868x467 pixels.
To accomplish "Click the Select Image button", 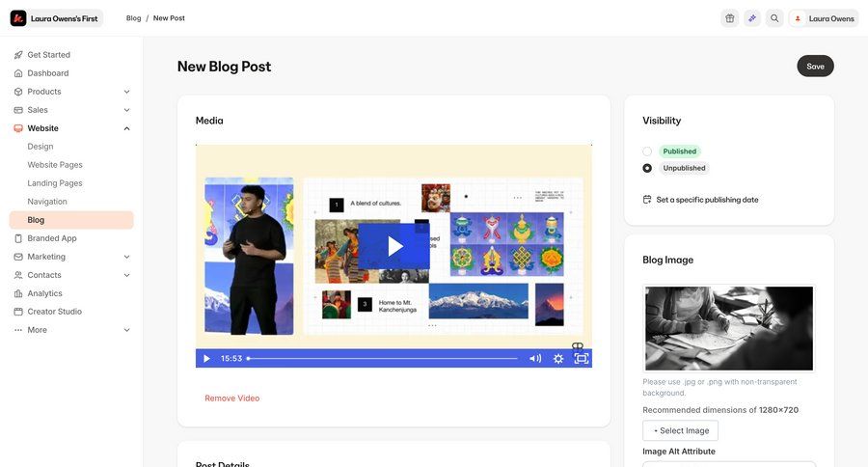I will point(680,430).
